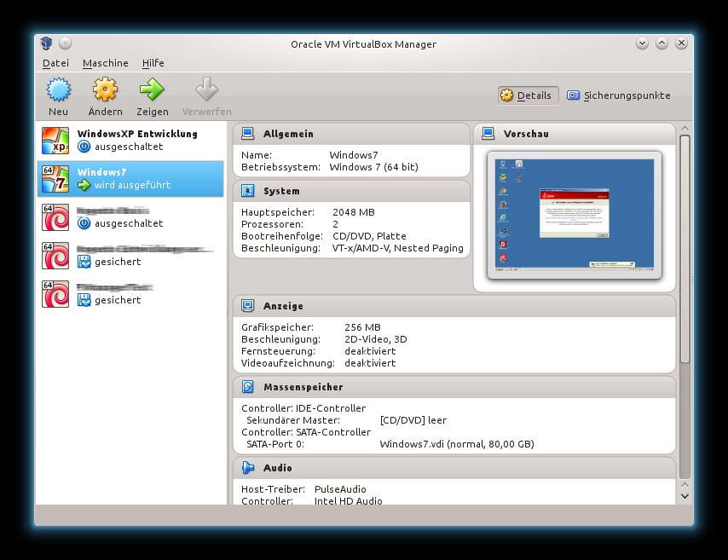Click the Allgemein section header
Viewport: 728px width, 560px height.
[x=351, y=134]
